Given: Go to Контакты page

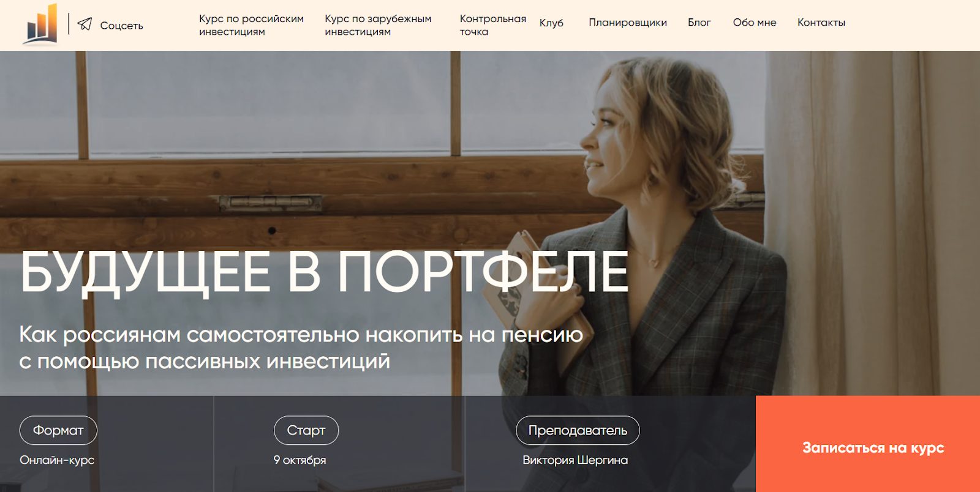Looking at the screenshot, I should [x=821, y=23].
